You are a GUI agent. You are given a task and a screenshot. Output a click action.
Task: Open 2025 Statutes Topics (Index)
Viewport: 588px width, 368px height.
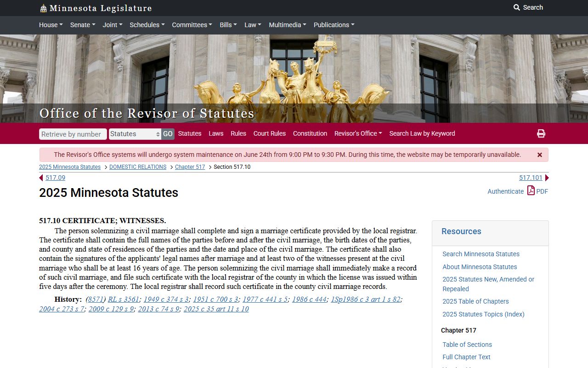(x=483, y=314)
